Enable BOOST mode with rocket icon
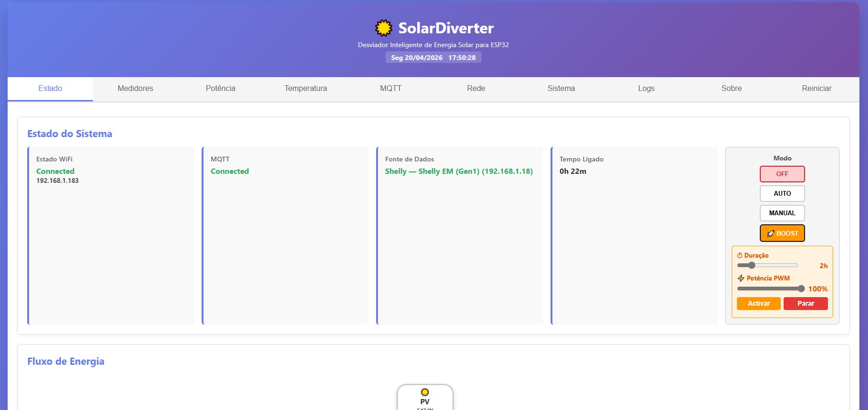This screenshot has height=410, width=868. [x=782, y=233]
